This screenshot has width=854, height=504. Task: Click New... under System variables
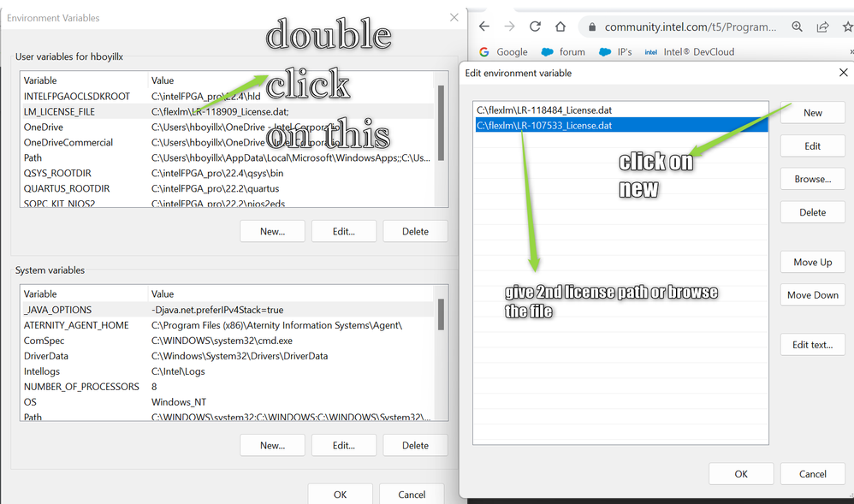[x=272, y=445]
